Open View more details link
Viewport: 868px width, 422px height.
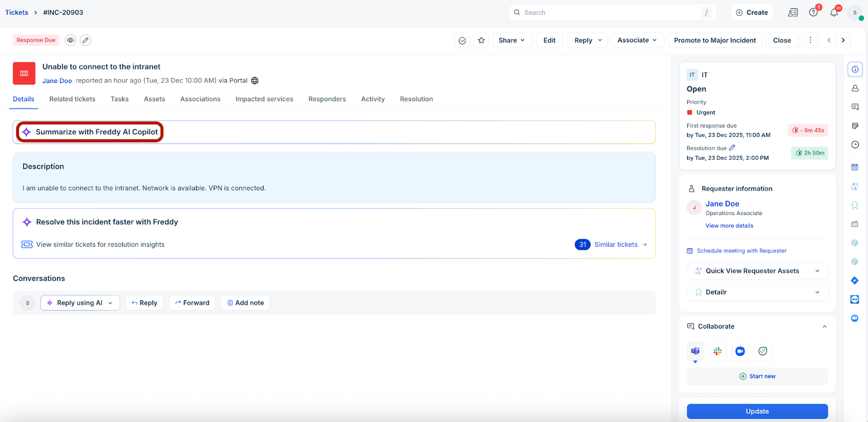click(729, 226)
